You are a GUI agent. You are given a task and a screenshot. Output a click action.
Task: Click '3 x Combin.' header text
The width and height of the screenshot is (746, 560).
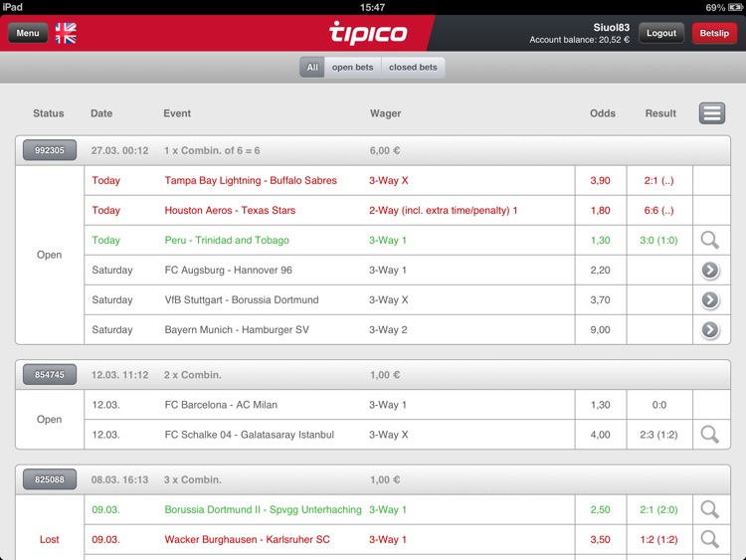[x=193, y=479]
